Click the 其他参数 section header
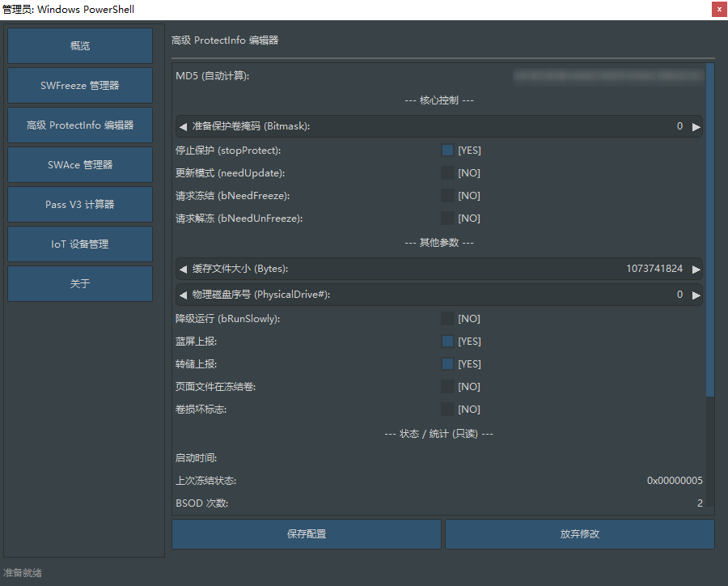Viewport: 728px width, 586px height. (438, 243)
